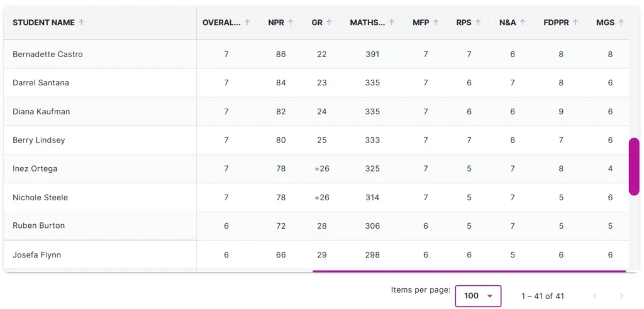Click the horizontal scrollbar at table bottom

469,271
